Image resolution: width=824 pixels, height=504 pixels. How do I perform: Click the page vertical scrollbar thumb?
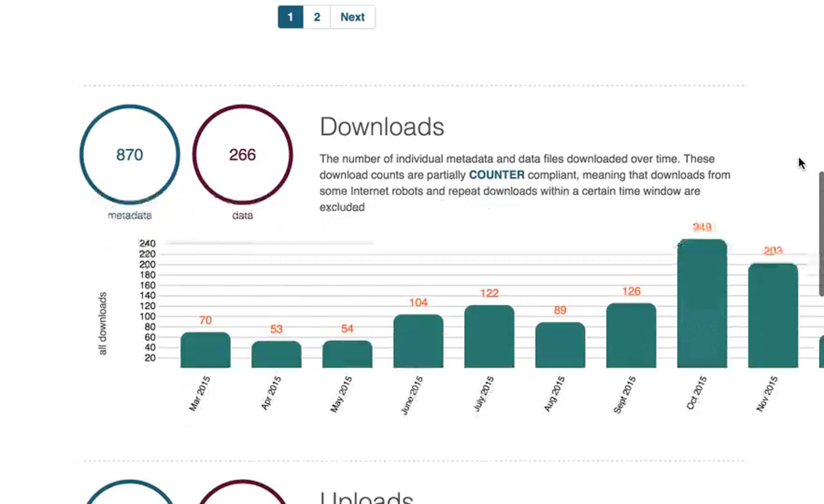click(x=821, y=233)
